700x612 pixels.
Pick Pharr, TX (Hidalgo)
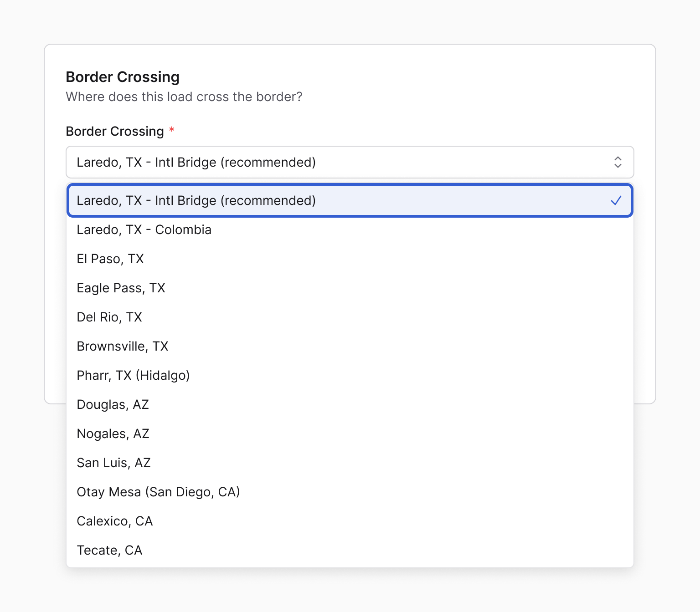click(350, 375)
